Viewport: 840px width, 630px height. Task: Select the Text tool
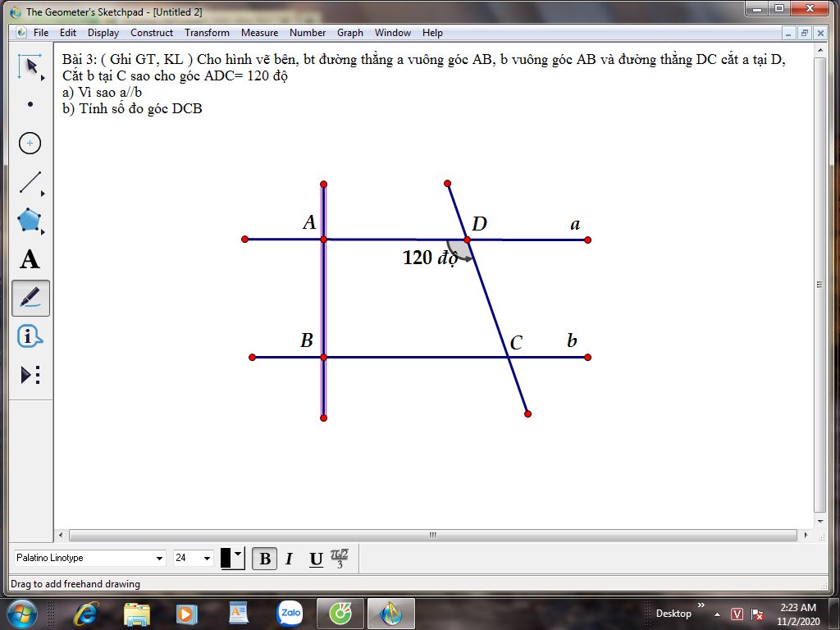[x=30, y=259]
